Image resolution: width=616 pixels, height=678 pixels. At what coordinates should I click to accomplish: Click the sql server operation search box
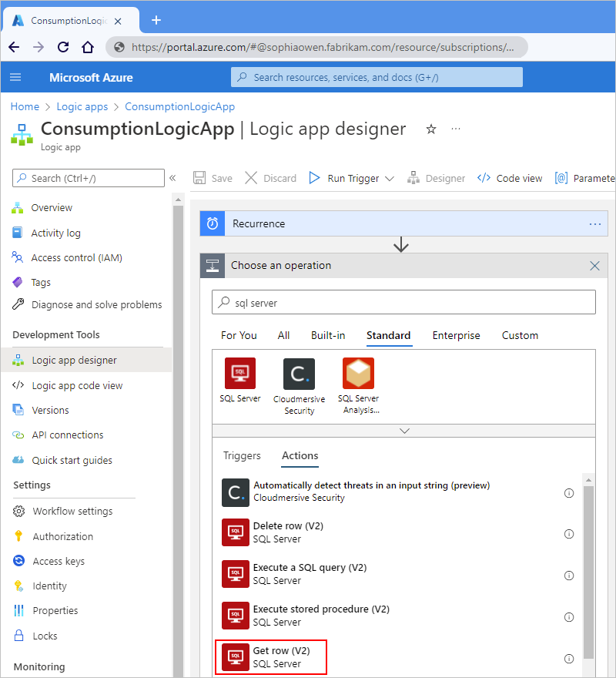tap(403, 303)
